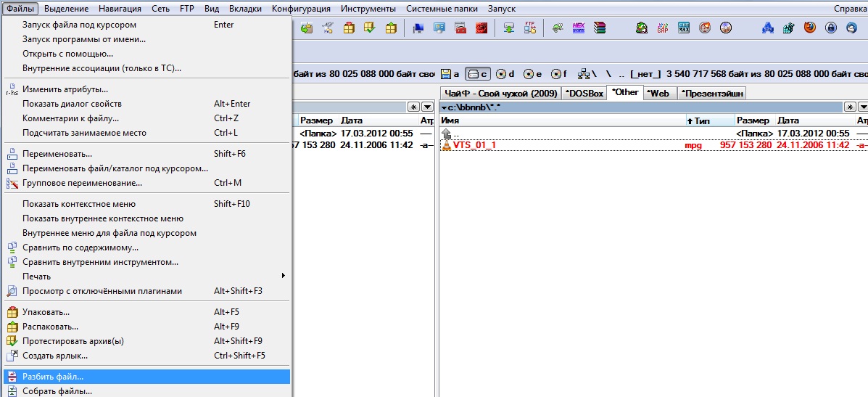Click the red square toolbar icon
Image resolution: width=868 pixels, height=397 pixels.
point(481,28)
